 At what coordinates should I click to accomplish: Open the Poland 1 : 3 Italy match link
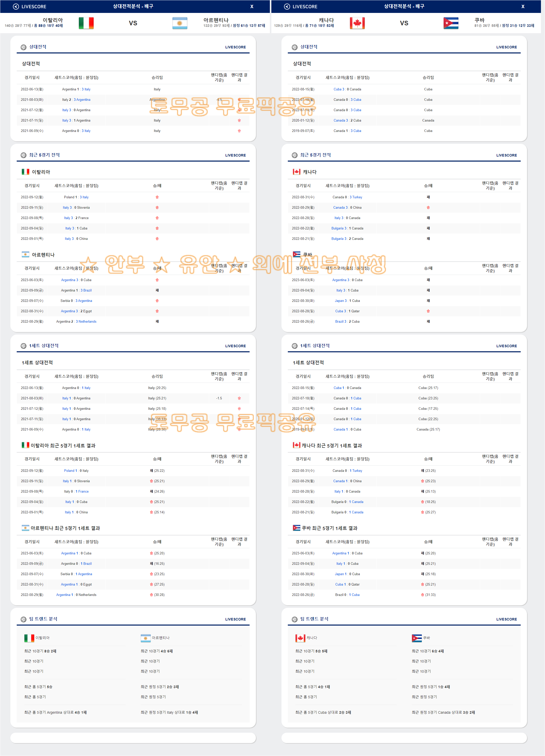coord(76,197)
